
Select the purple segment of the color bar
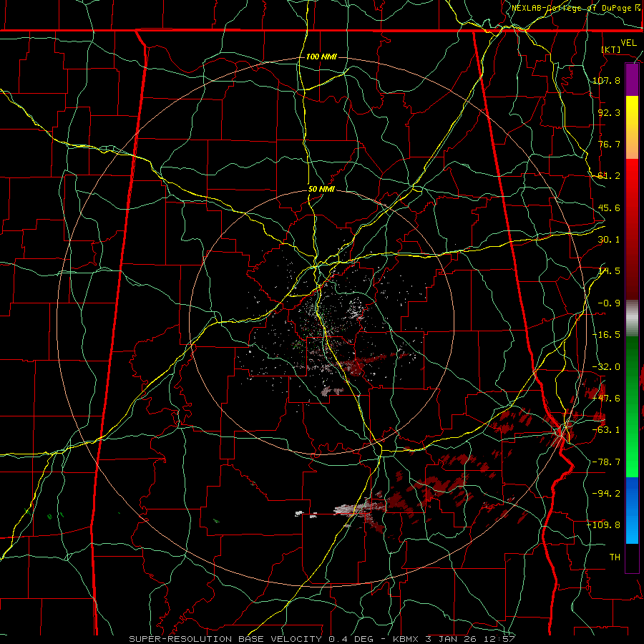coord(632,79)
